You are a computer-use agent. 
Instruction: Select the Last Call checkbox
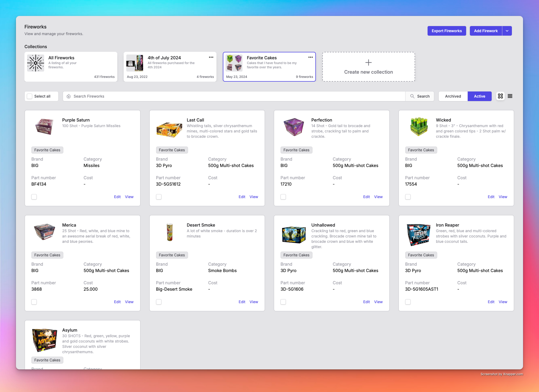click(159, 197)
